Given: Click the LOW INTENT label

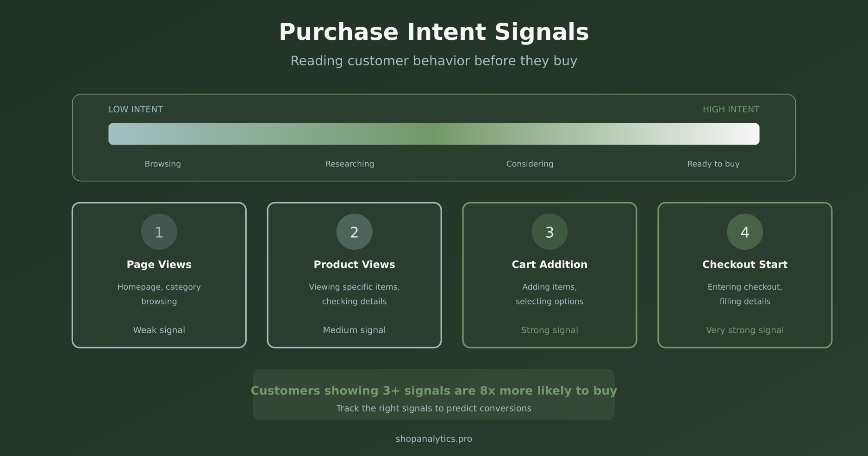Looking at the screenshot, I should [136, 109].
